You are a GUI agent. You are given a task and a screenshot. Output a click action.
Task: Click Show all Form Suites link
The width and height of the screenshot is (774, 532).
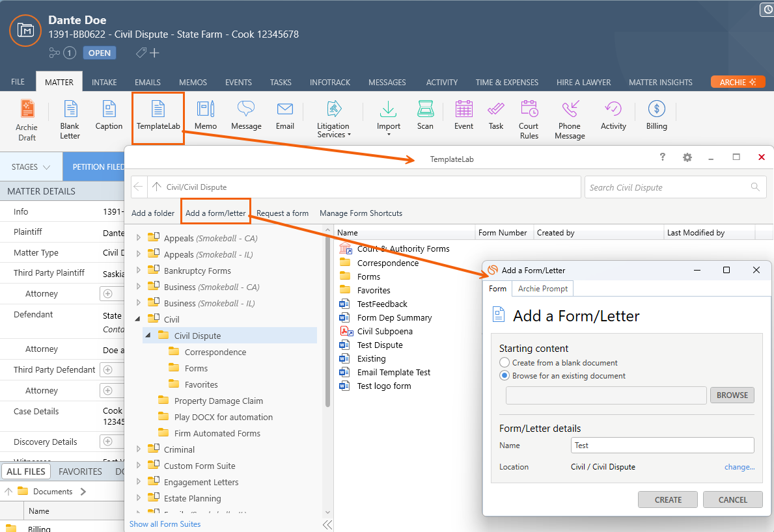(165, 524)
